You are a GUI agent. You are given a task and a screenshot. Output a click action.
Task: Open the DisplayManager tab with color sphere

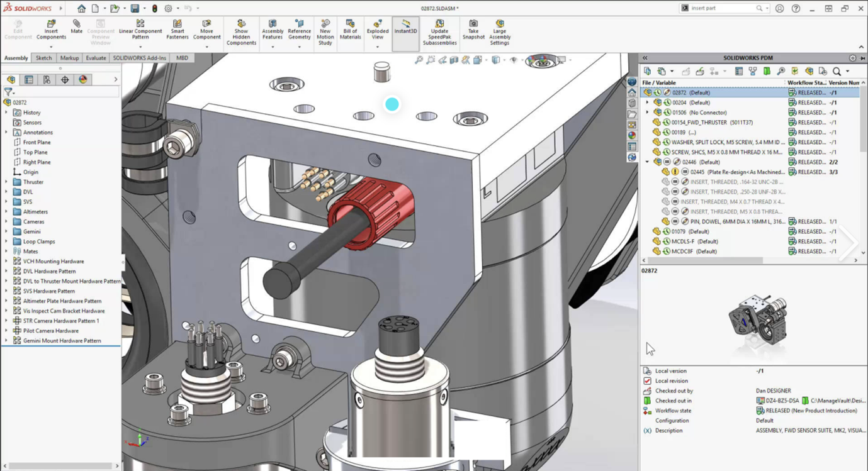(82, 80)
